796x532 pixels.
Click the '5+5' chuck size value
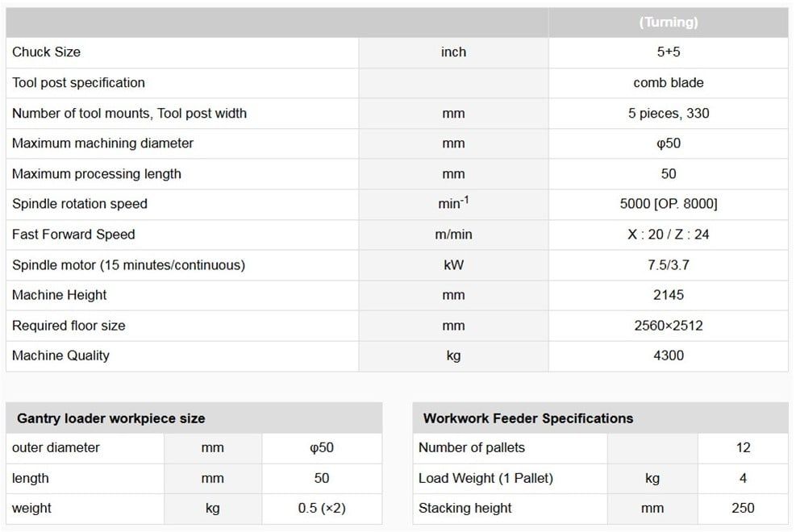point(668,52)
